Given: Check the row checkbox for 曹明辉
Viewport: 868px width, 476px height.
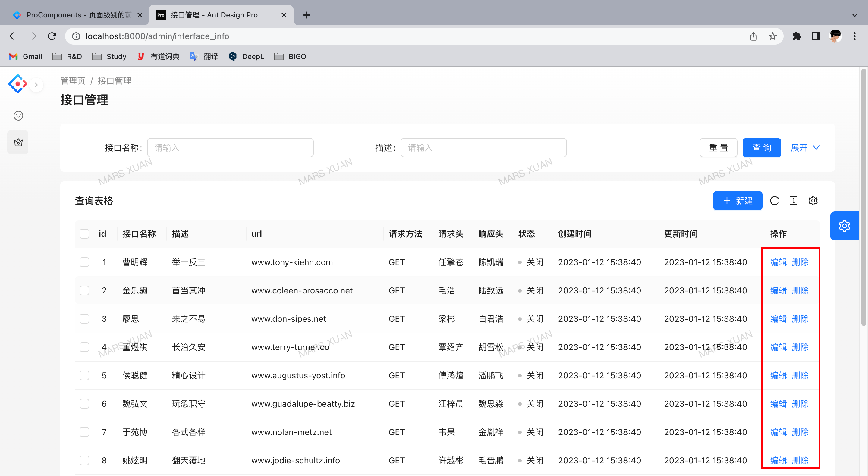Looking at the screenshot, I should click(x=84, y=262).
